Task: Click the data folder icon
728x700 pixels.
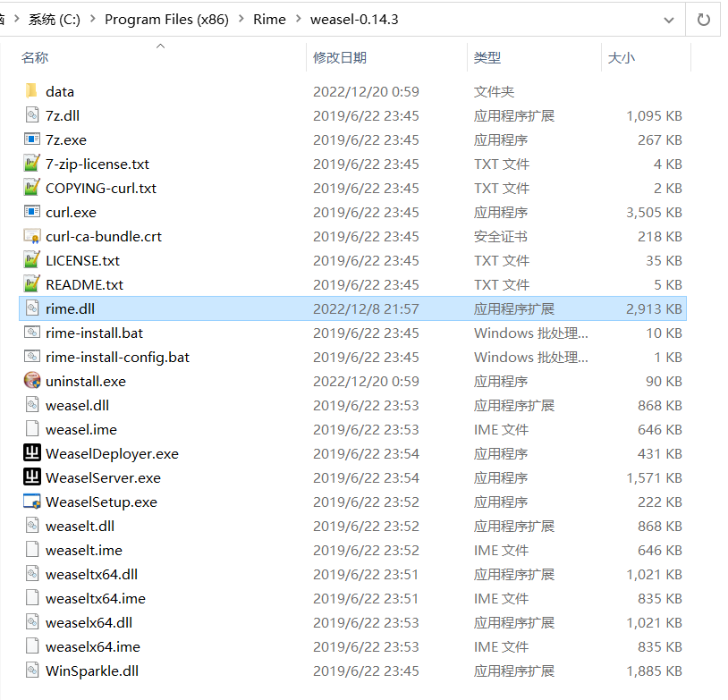Action: click(31, 91)
